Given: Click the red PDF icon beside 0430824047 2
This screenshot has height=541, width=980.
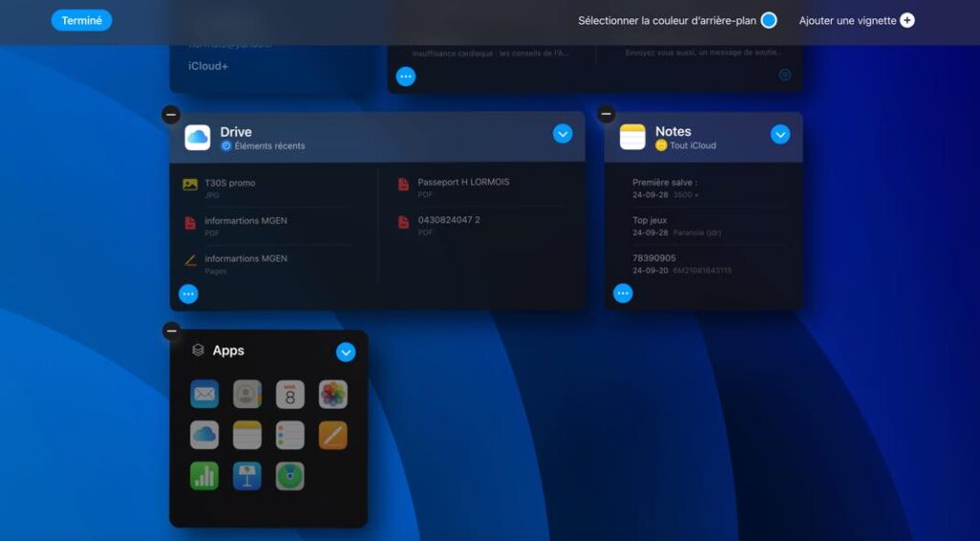Looking at the screenshot, I should click(404, 222).
